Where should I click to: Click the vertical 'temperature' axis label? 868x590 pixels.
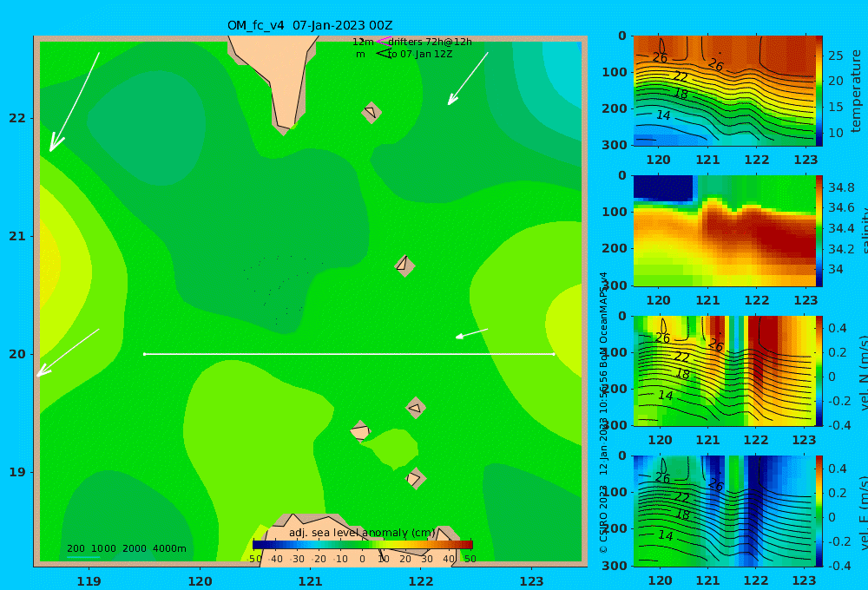(856, 91)
